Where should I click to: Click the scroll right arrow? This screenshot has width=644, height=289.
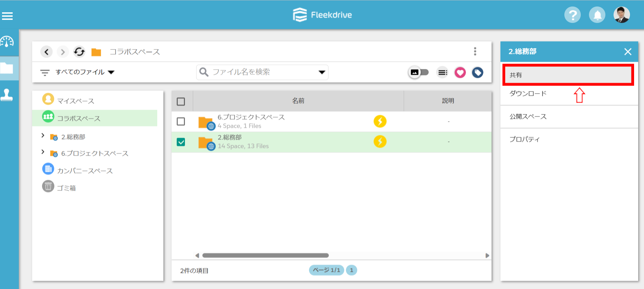point(487,256)
